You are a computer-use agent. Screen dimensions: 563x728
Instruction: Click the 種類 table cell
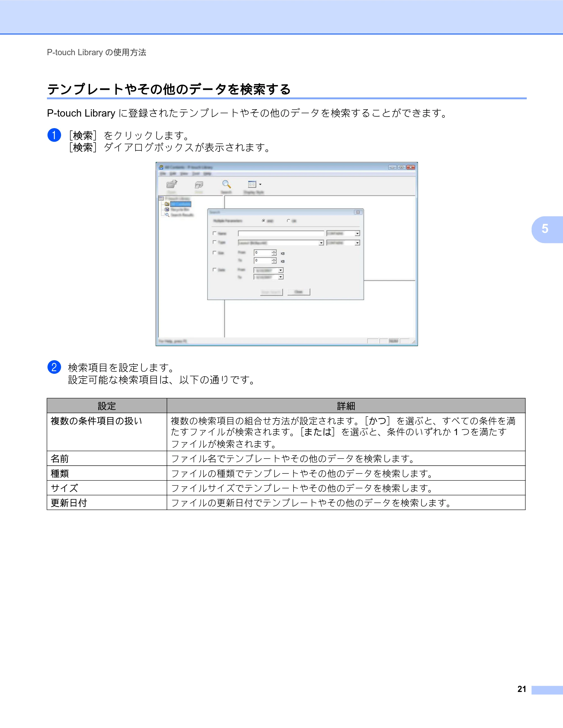point(107,473)
